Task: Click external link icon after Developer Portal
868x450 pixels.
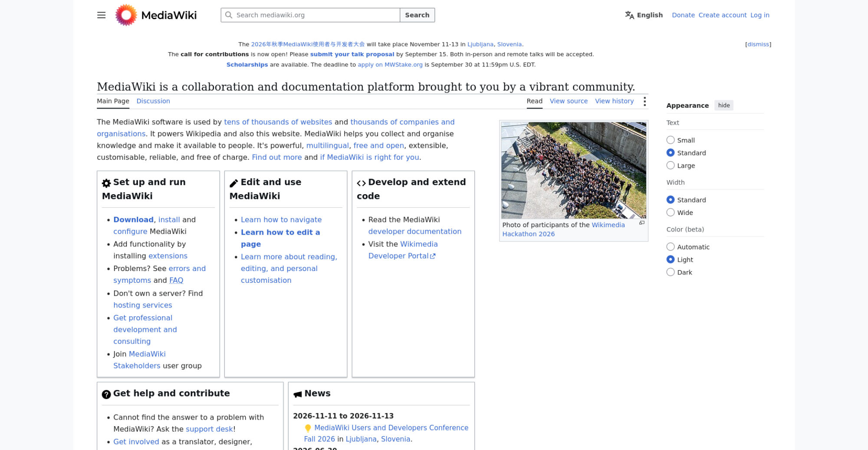Action: click(433, 256)
